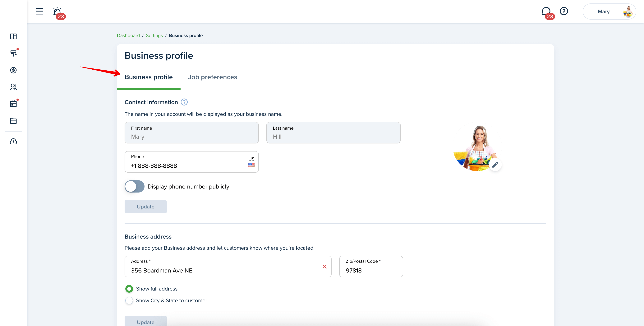Open the US country flag selector

click(x=251, y=162)
